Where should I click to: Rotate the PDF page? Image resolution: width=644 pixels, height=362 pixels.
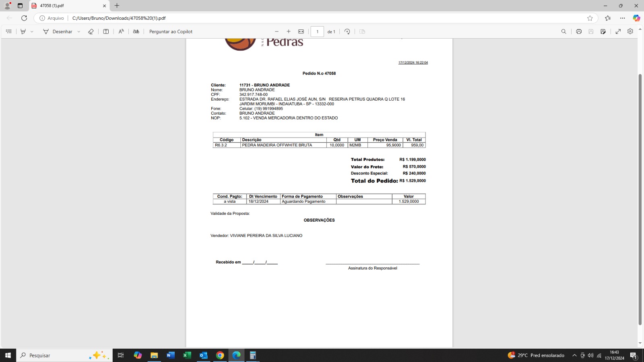347,31
